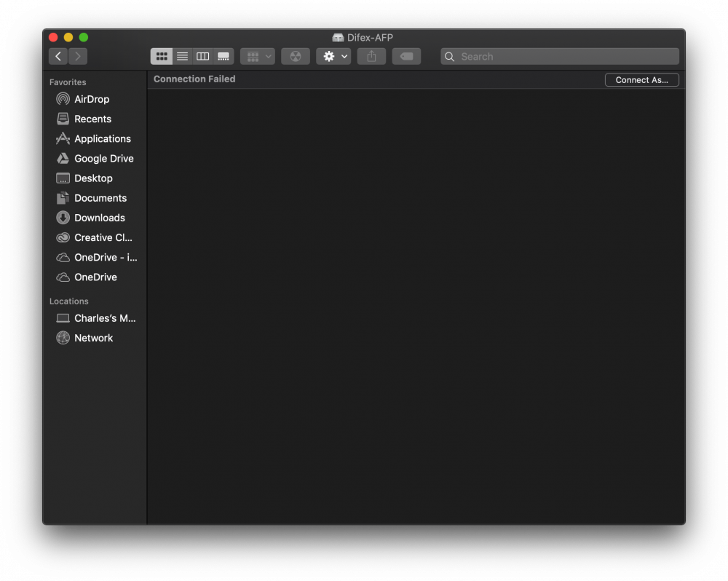The width and height of the screenshot is (728, 581).
Task: Open the Documents folder in sidebar
Action: 95,198
